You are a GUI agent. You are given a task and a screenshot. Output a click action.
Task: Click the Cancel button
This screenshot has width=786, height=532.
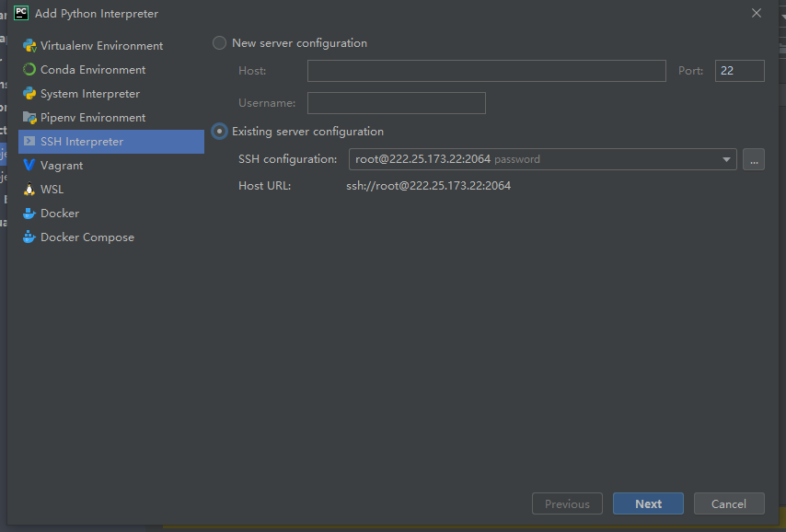point(729,503)
